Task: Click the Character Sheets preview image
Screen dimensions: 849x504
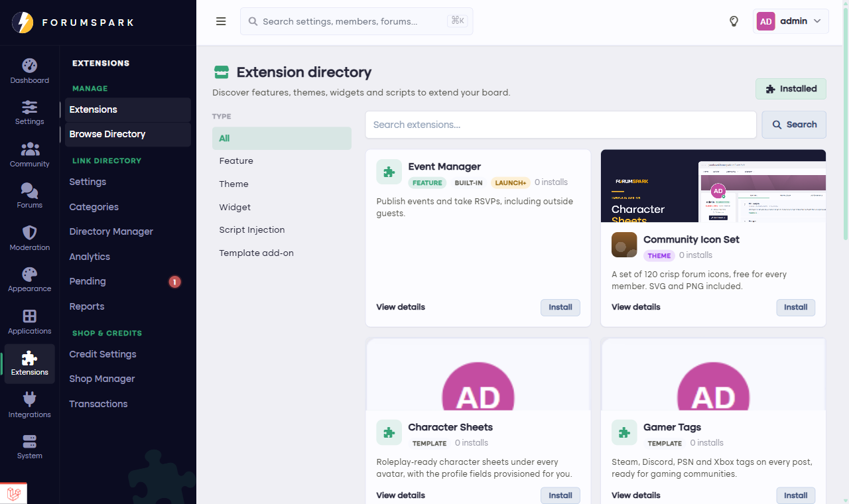Action: 478,374
